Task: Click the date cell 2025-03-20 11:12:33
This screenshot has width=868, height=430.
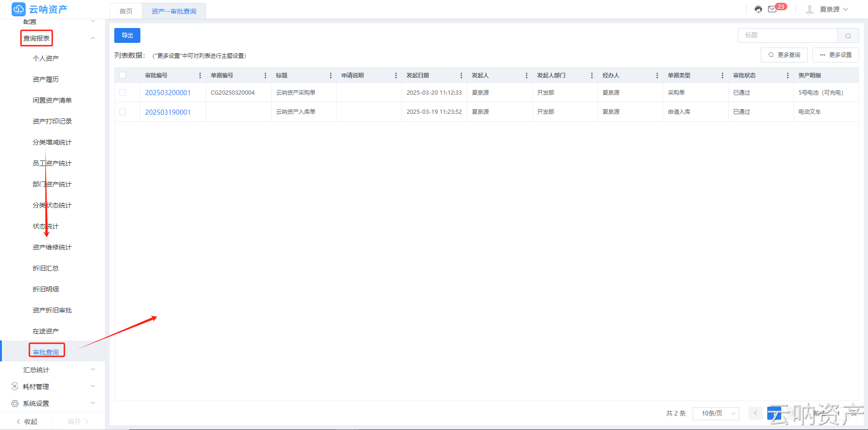Action: click(434, 93)
